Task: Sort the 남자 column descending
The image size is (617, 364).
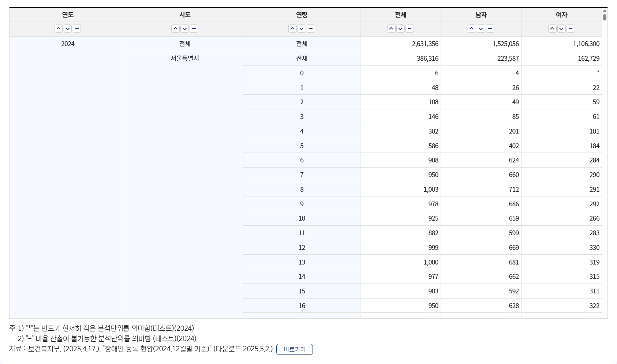Action: click(x=481, y=29)
